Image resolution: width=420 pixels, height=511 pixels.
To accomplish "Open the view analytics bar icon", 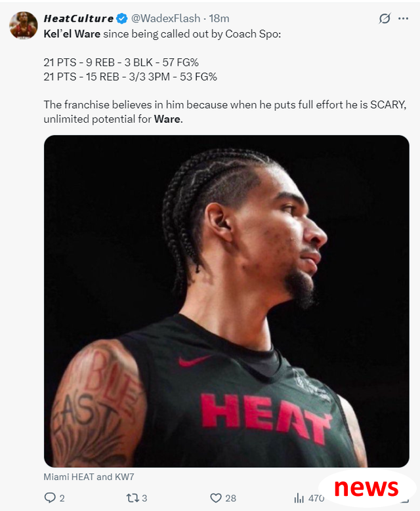I will click(x=299, y=498).
